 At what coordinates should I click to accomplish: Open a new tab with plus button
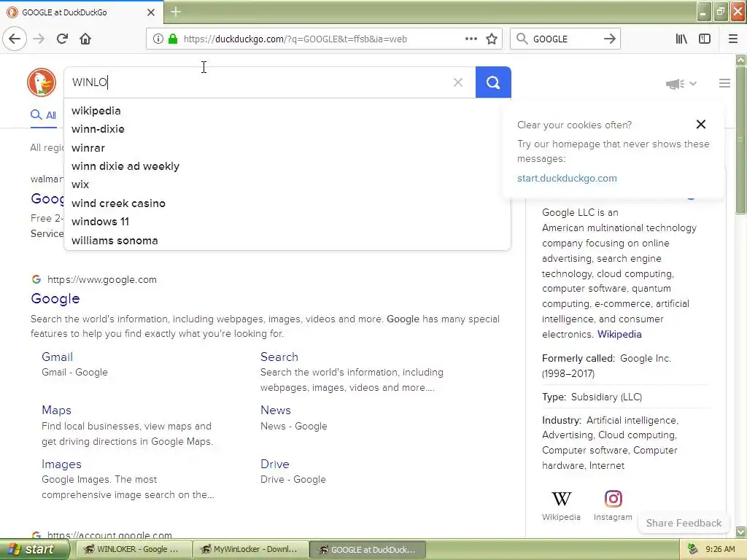pyautogui.click(x=176, y=12)
